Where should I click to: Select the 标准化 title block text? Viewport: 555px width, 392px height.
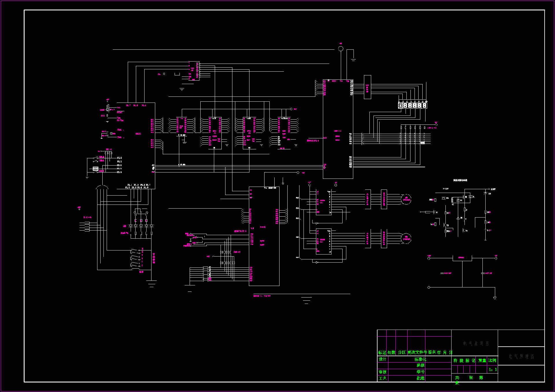(420, 359)
